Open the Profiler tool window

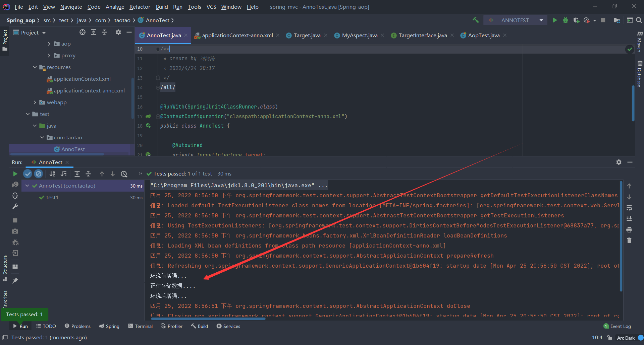(172, 326)
